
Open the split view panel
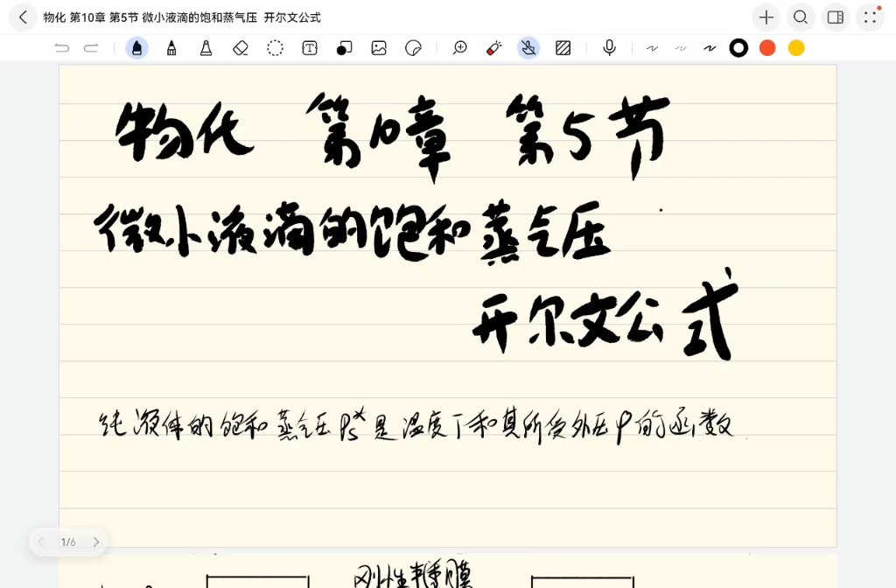835,17
